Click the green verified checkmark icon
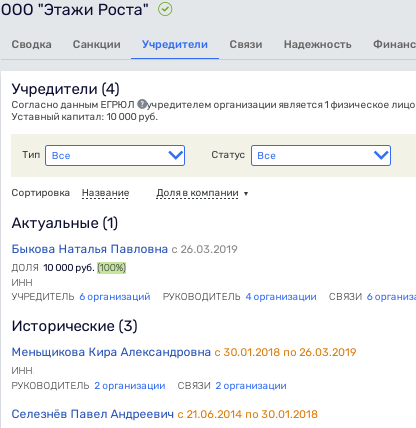 coord(165,9)
